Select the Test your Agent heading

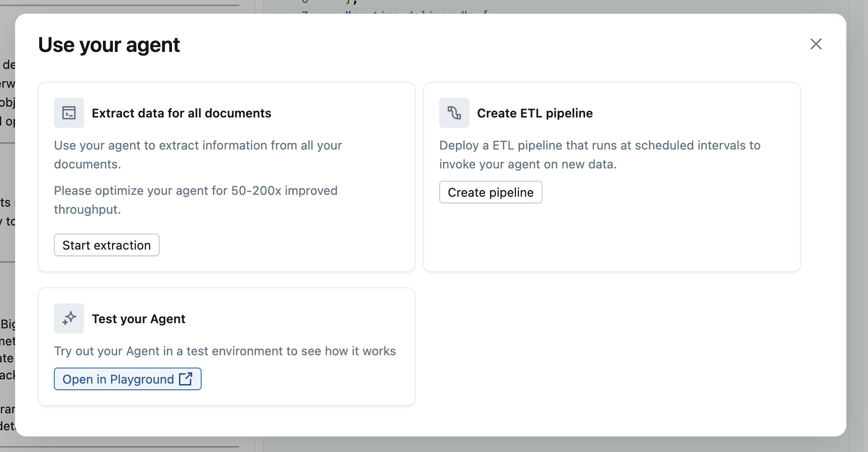pyautogui.click(x=138, y=319)
